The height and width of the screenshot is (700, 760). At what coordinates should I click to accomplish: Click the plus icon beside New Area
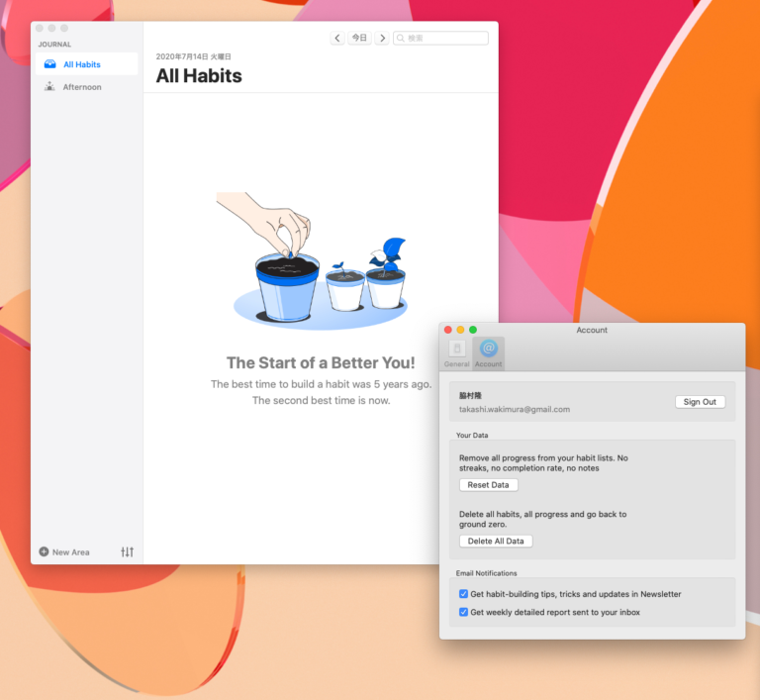pyautogui.click(x=44, y=551)
